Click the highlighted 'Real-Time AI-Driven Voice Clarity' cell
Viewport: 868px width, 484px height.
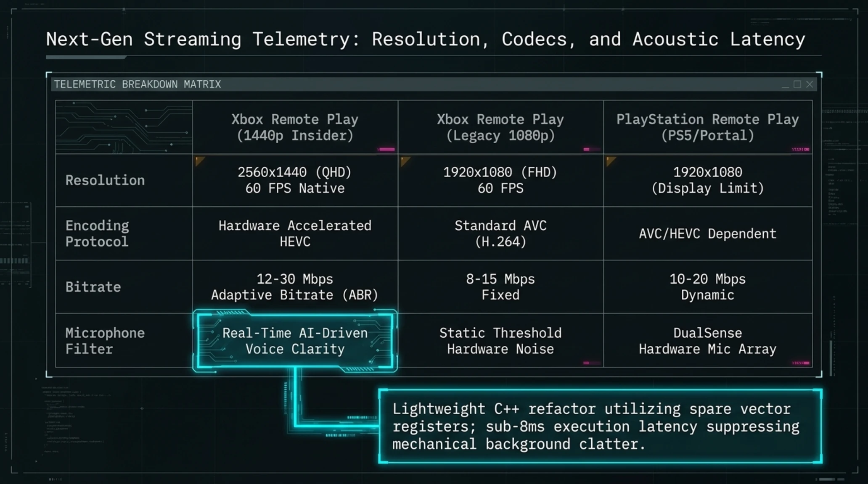[295, 341]
